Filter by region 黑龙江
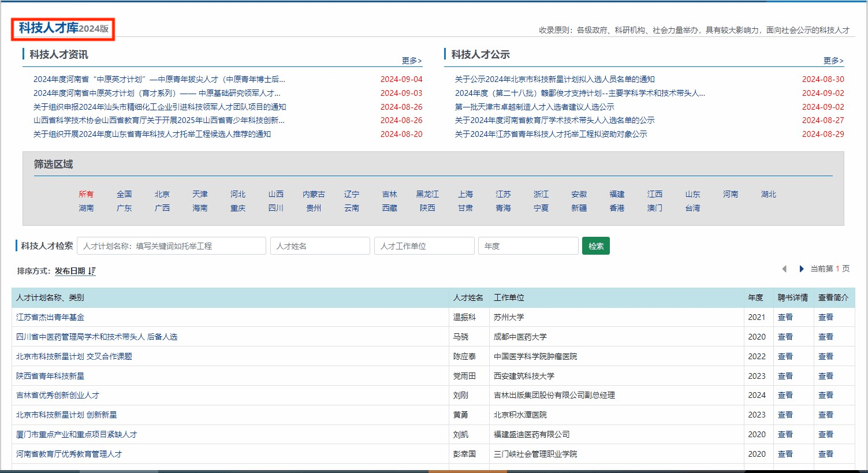The height and width of the screenshot is (473, 868). click(x=427, y=194)
